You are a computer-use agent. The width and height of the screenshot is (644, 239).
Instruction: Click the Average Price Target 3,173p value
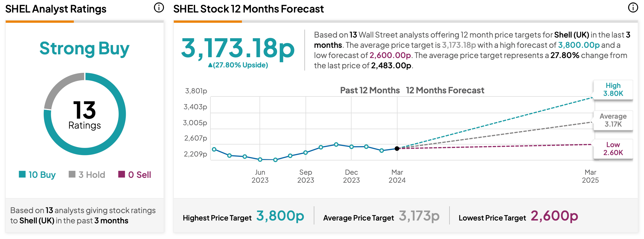(x=419, y=216)
